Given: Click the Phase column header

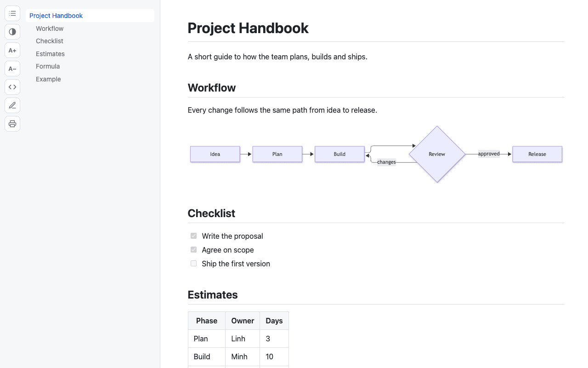Looking at the screenshot, I should click(x=207, y=321).
